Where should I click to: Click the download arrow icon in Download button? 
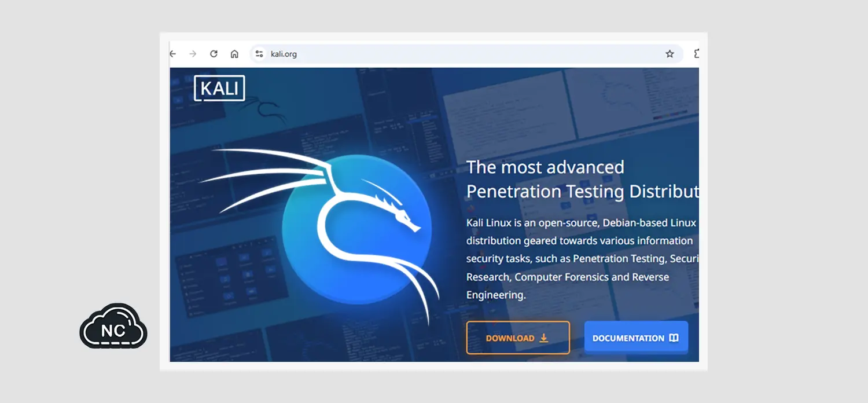click(x=543, y=338)
